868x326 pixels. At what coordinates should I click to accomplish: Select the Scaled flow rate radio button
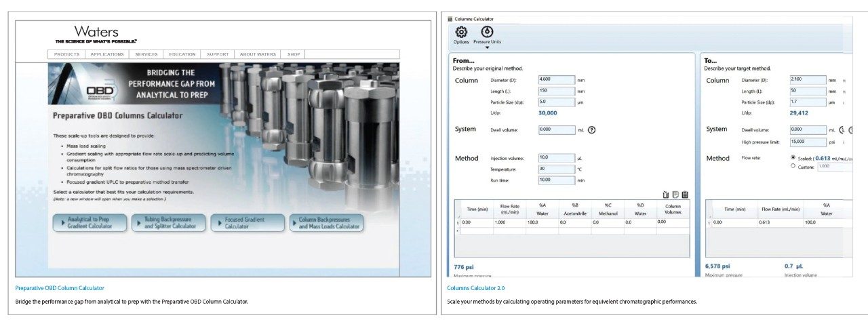pos(793,158)
